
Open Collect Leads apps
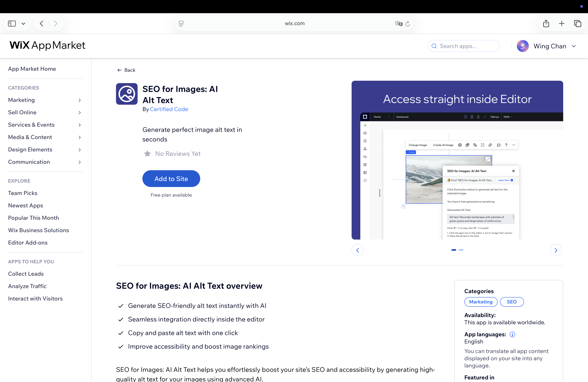pyautogui.click(x=26, y=274)
